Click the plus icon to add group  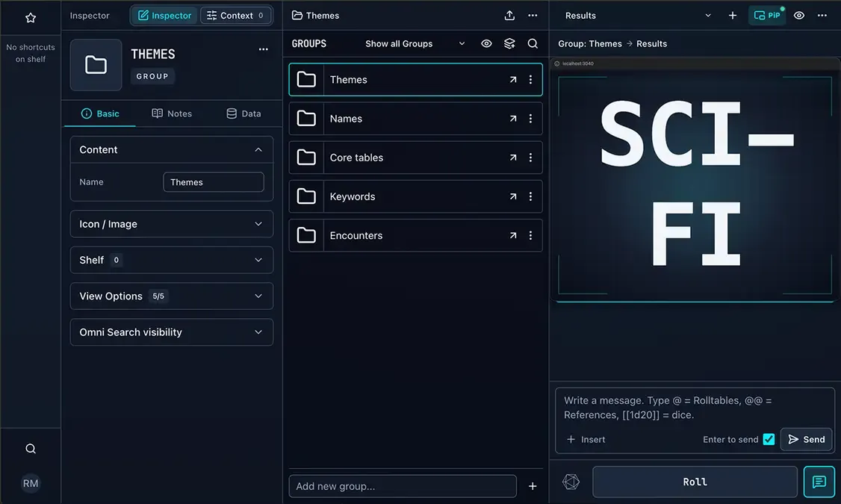(x=533, y=486)
